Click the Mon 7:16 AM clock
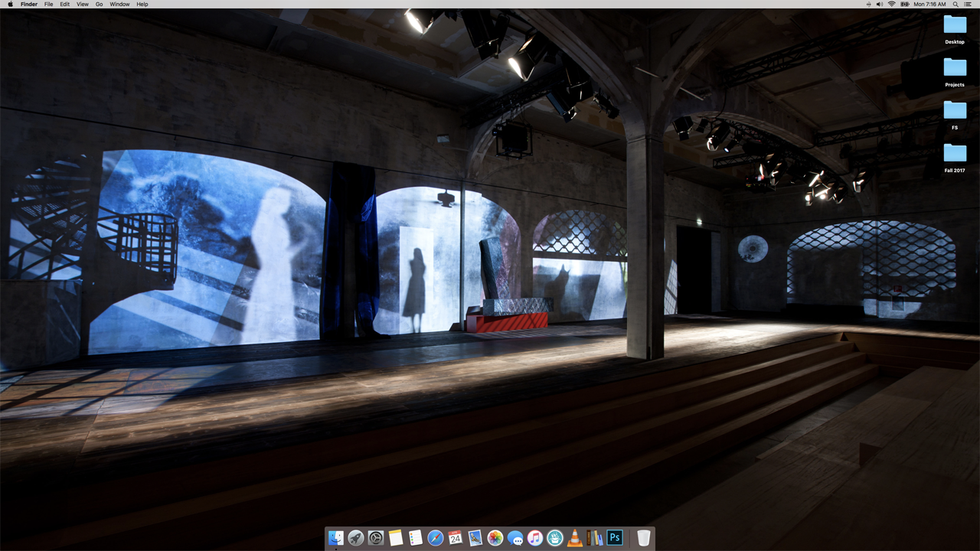 pyautogui.click(x=929, y=4)
